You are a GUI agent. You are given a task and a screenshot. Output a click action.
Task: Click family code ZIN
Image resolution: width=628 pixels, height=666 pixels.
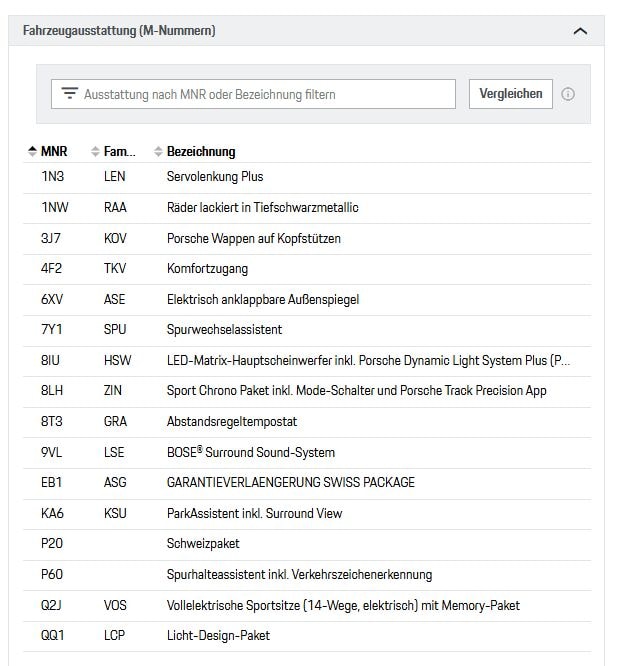click(x=113, y=390)
